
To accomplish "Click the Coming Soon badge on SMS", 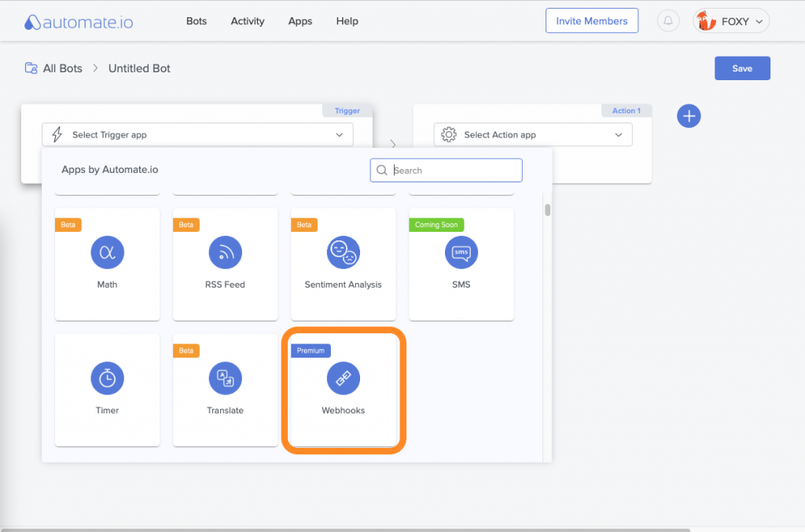I will click(436, 225).
